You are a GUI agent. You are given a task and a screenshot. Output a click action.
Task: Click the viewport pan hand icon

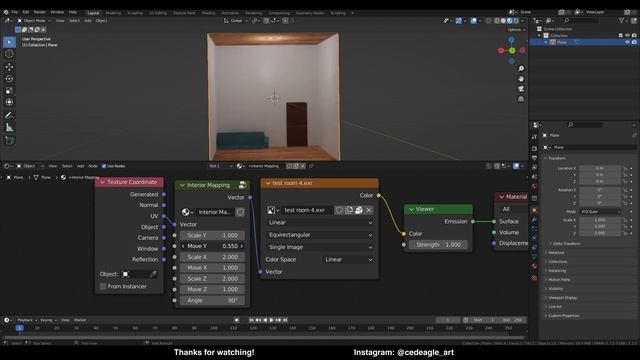(x=521, y=78)
